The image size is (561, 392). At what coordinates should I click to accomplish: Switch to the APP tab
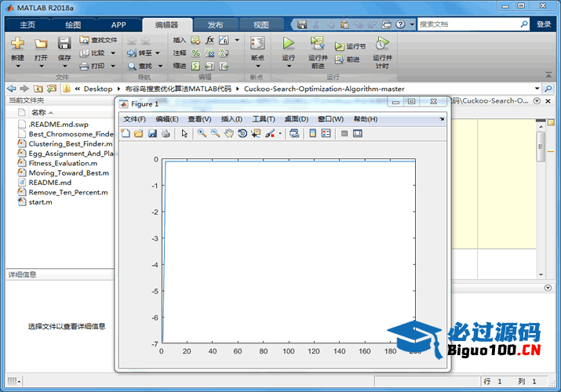click(118, 24)
